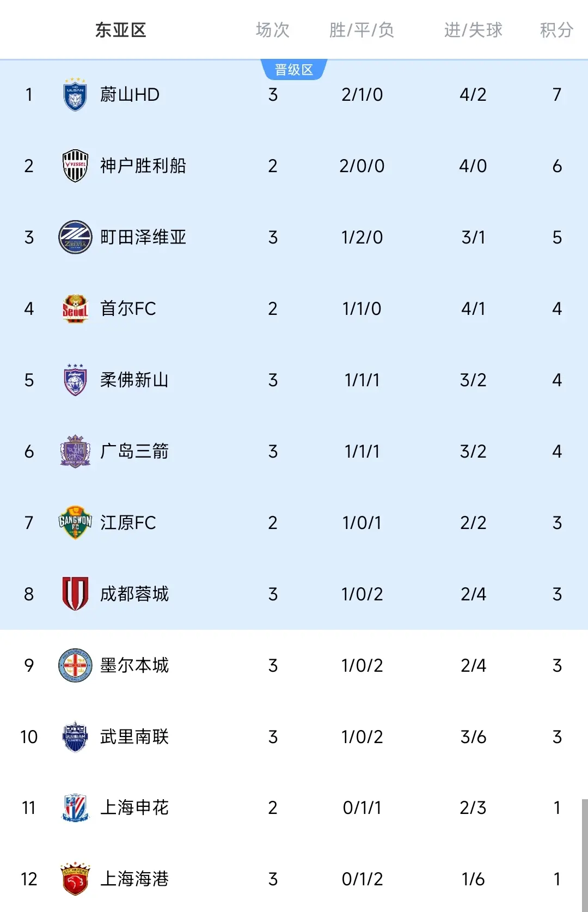Open the Seoul FC club crest
Viewport: 588px width, 912px height.
[x=75, y=309]
